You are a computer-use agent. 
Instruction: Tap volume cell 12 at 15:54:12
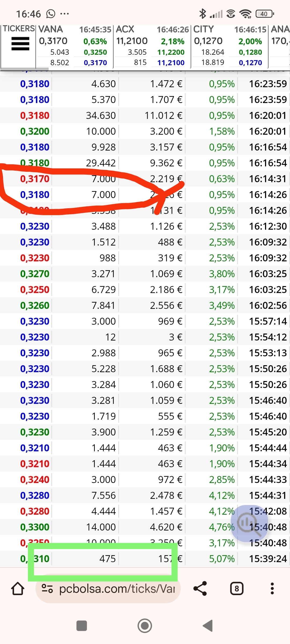(110, 337)
